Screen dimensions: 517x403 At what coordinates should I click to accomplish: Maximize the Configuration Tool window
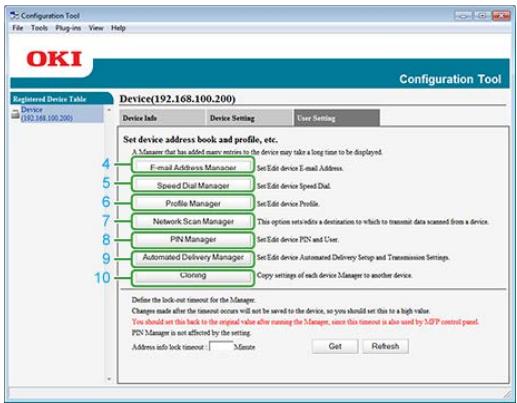pyautogui.click(x=482, y=16)
